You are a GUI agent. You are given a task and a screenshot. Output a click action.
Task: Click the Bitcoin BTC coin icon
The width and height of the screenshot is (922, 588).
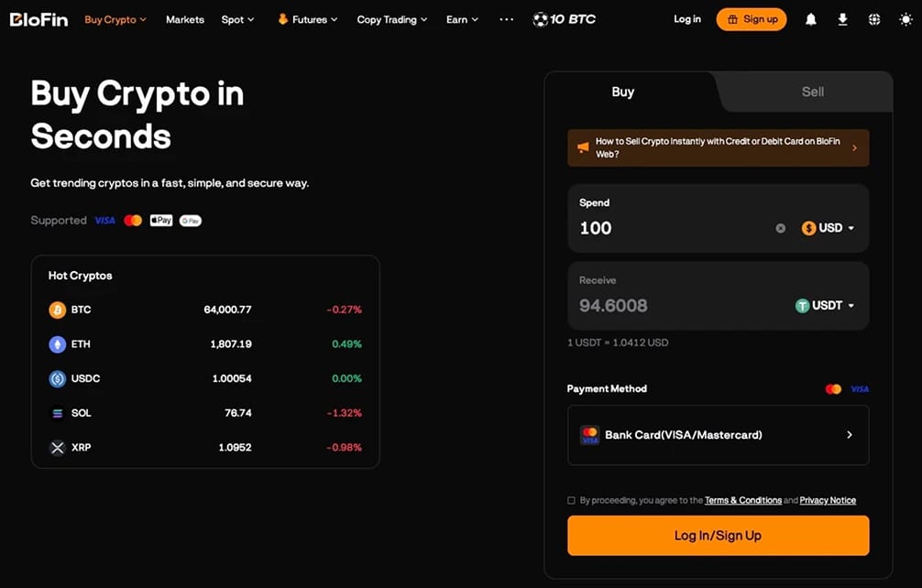[x=57, y=310]
